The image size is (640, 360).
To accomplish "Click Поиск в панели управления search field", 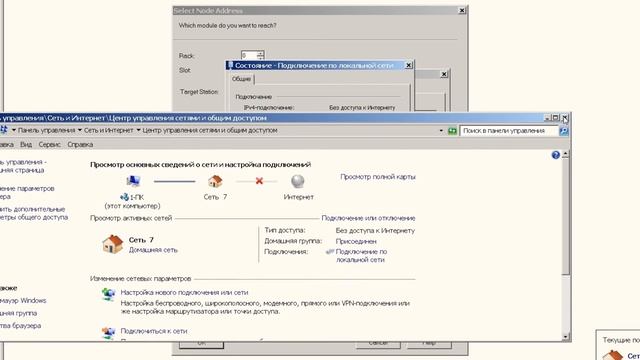I will click(x=509, y=131).
